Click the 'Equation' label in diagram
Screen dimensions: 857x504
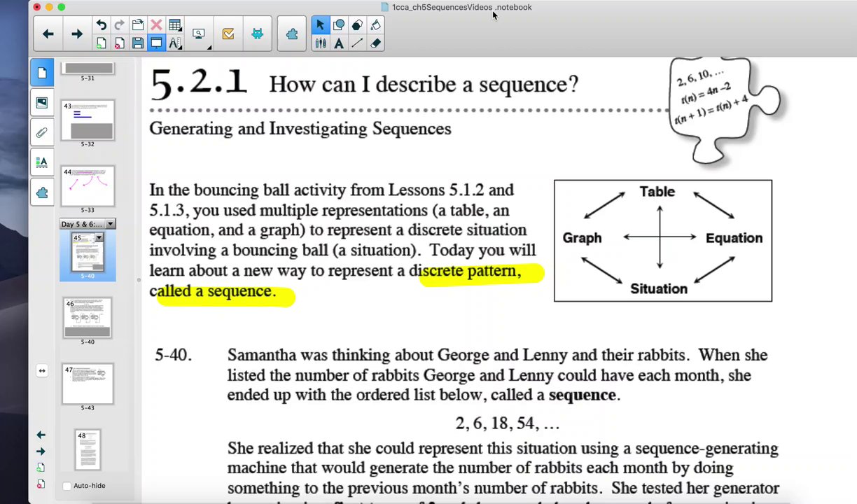point(734,238)
